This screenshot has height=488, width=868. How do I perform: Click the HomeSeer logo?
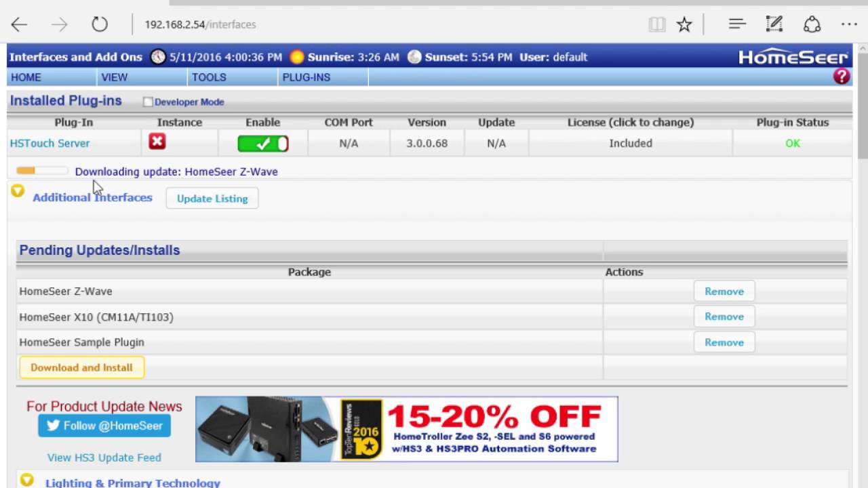pyautogui.click(x=793, y=58)
